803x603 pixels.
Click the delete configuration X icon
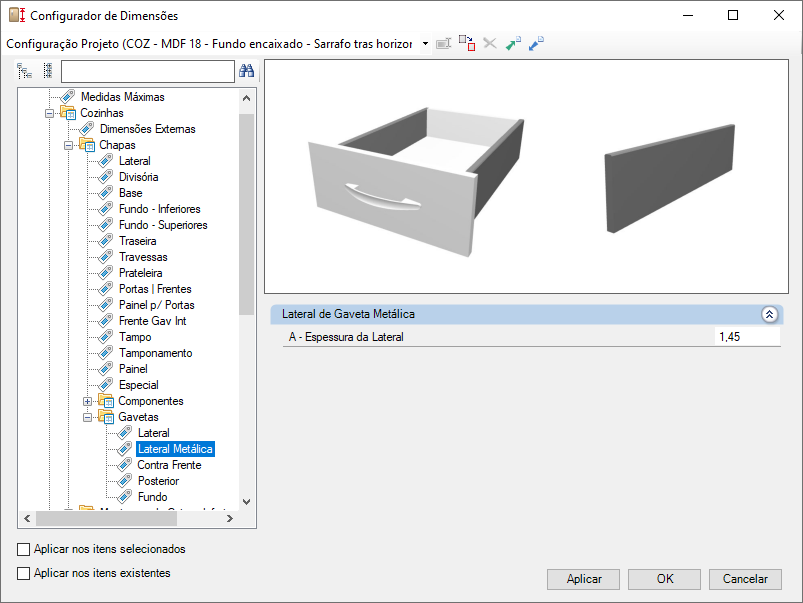tap(490, 44)
